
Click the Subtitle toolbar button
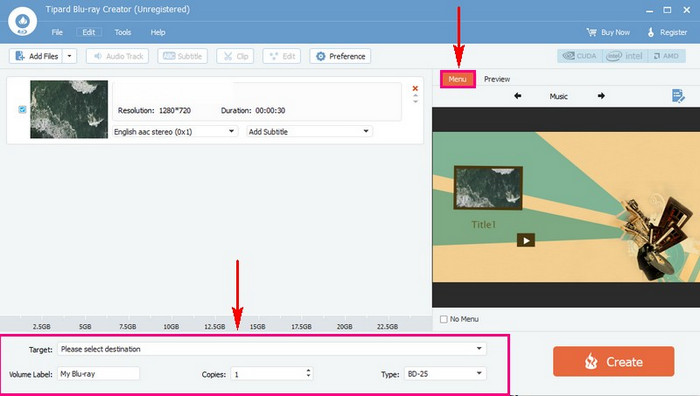click(182, 56)
